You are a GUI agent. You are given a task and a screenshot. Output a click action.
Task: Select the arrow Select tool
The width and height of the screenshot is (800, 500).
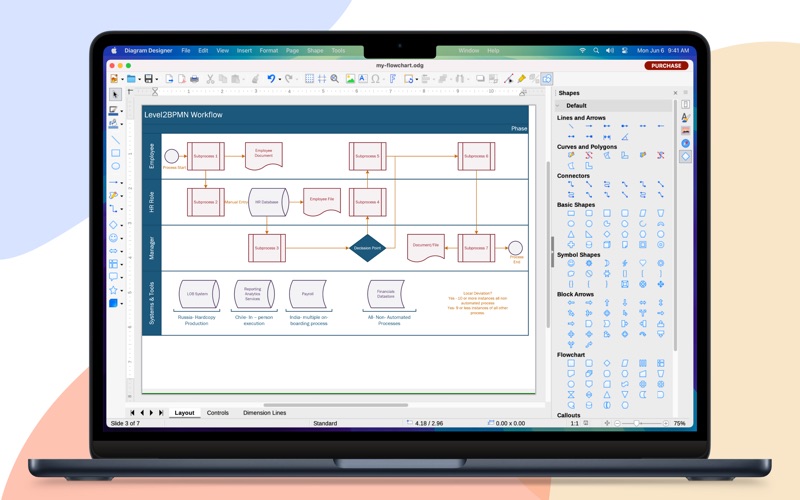[x=115, y=94]
